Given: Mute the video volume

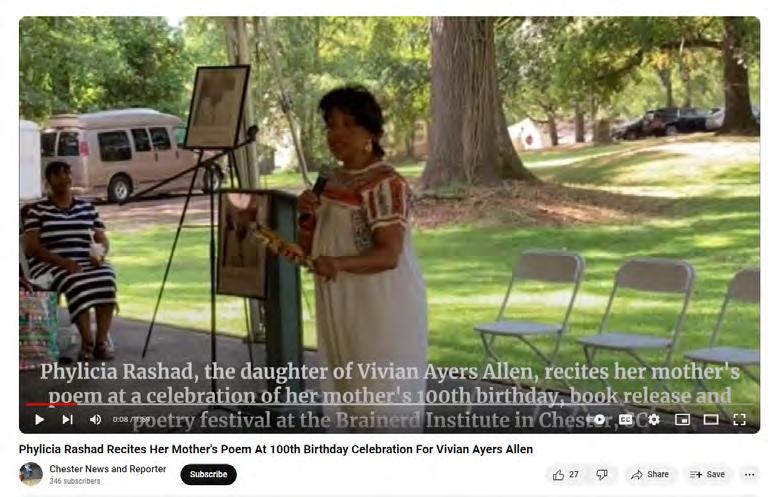Looking at the screenshot, I should point(95,419).
